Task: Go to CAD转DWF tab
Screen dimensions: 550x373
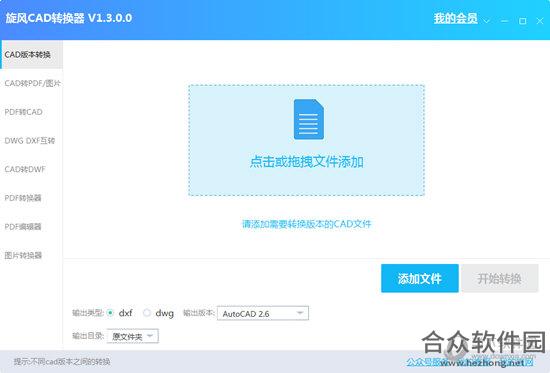Action: click(32, 169)
